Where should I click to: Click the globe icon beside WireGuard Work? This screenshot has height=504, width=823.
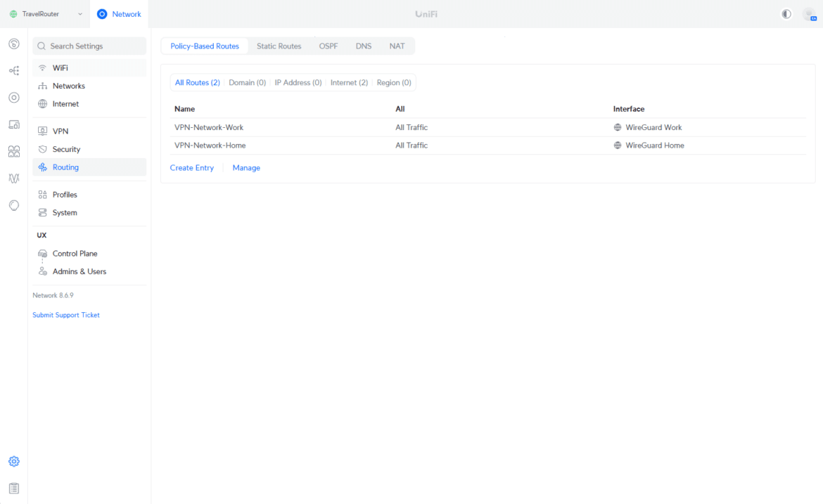point(618,127)
